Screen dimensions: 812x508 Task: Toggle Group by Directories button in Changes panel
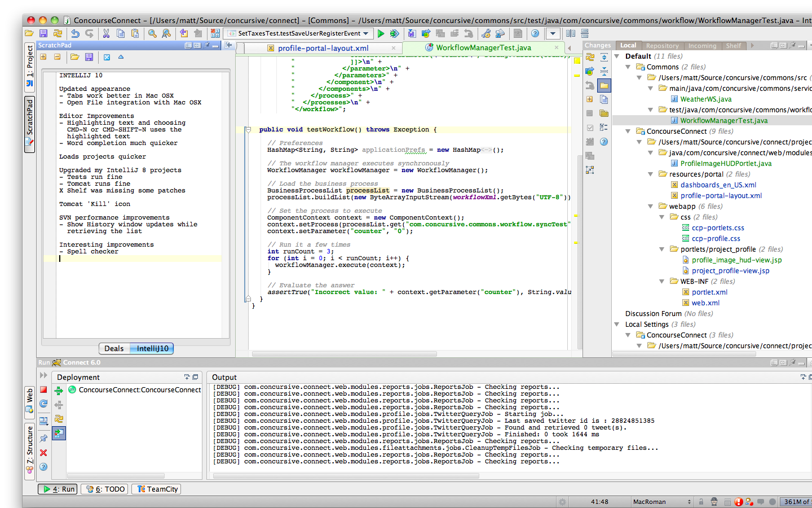(604, 86)
